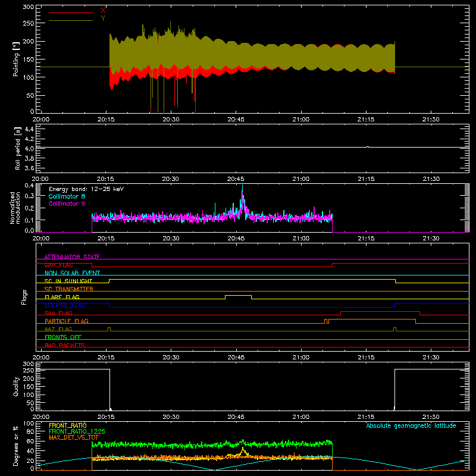476x476 pixels.
Task: Select the ATTENUATOR_STATE flag label
Action: click(72, 257)
